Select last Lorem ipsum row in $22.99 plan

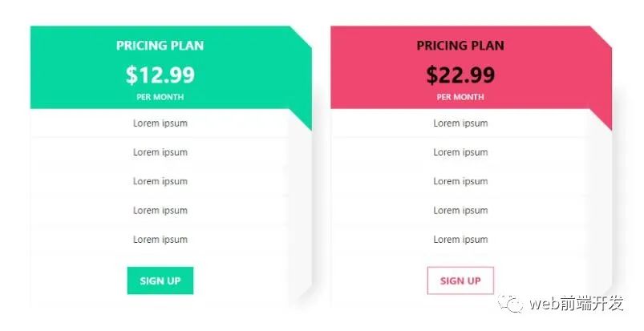pyautogui.click(x=460, y=240)
